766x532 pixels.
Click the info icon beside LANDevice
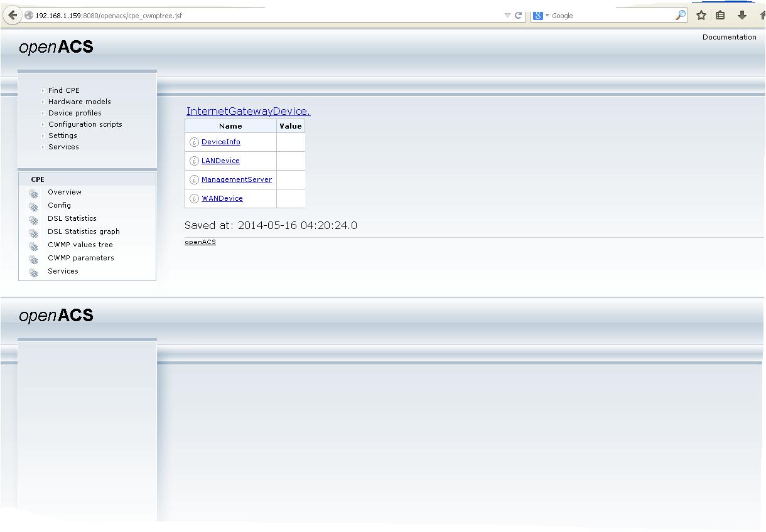point(194,161)
